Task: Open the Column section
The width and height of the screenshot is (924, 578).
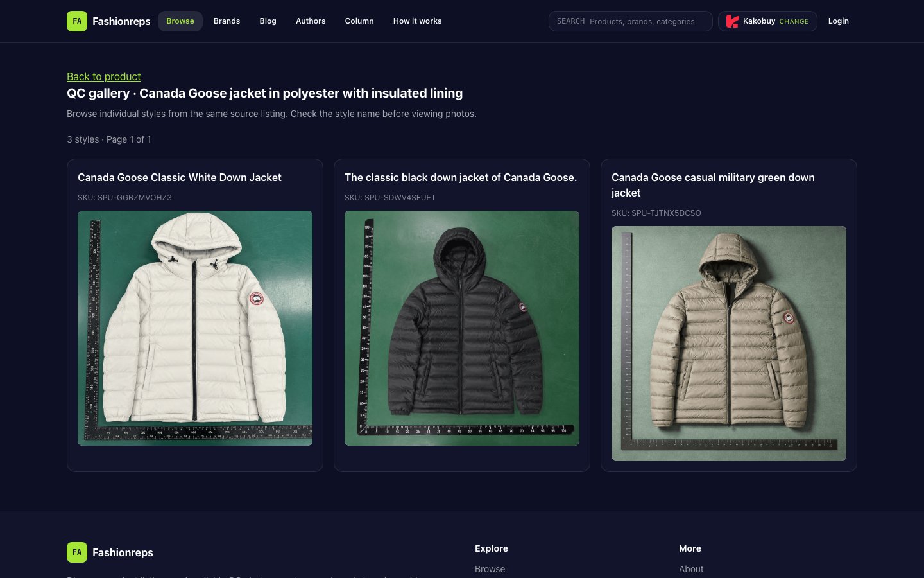Action: [x=359, y=21]
